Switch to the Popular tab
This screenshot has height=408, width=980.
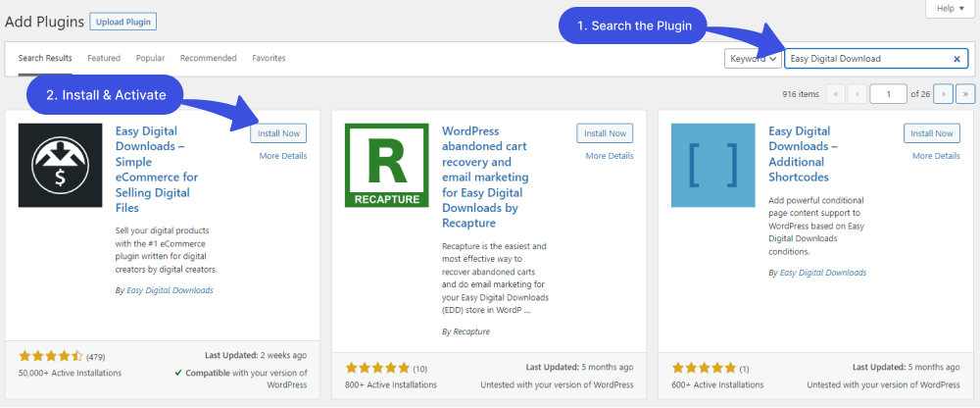(x=151, y=58)
